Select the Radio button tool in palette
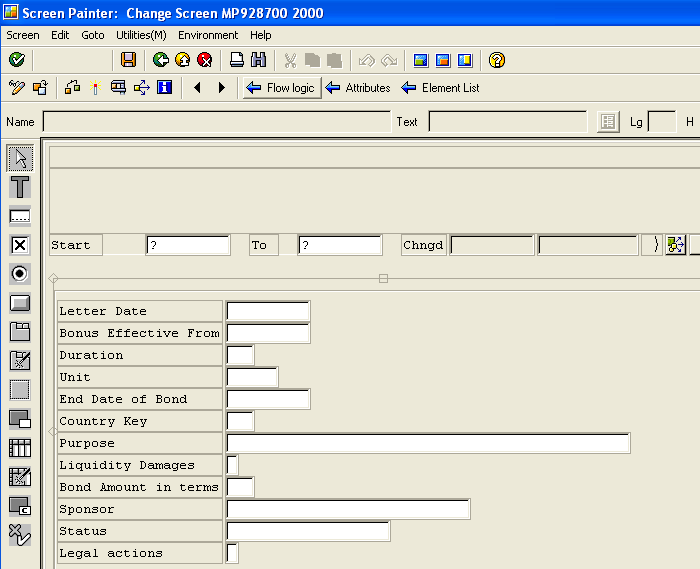Screen dimensions: 700x569 [x=20, y=274]
